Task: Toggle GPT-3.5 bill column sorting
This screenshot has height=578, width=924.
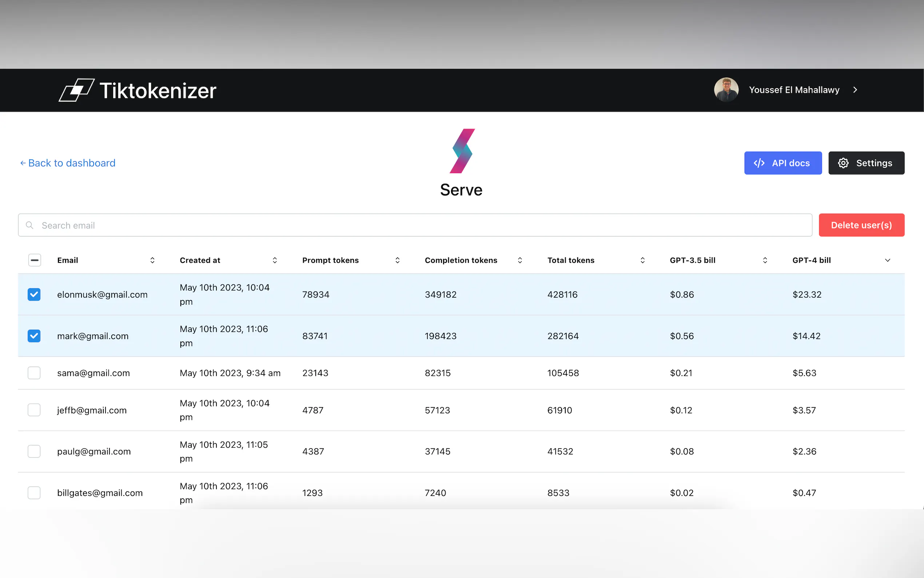Action: click(x=765, y=260)
